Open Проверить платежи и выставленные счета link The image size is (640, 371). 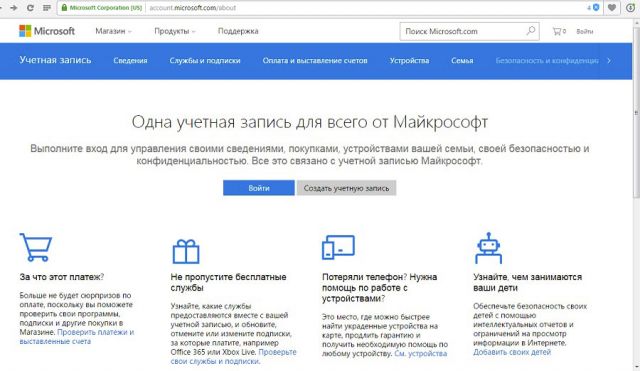coord(77,337)
